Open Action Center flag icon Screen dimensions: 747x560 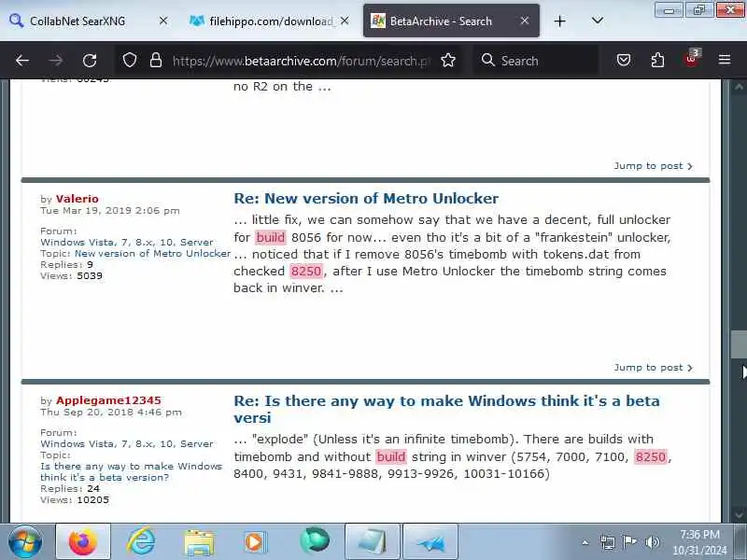629,542
